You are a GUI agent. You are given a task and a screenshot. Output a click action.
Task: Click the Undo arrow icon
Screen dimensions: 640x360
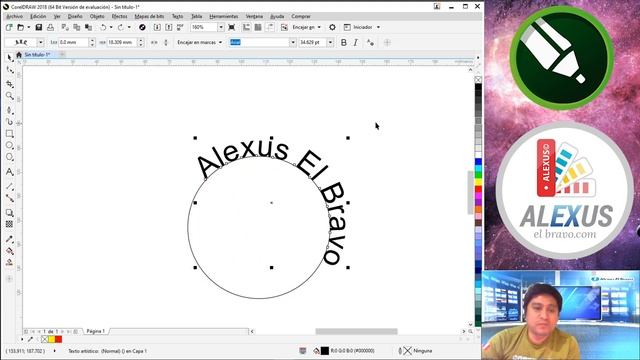tap(103, 27)
